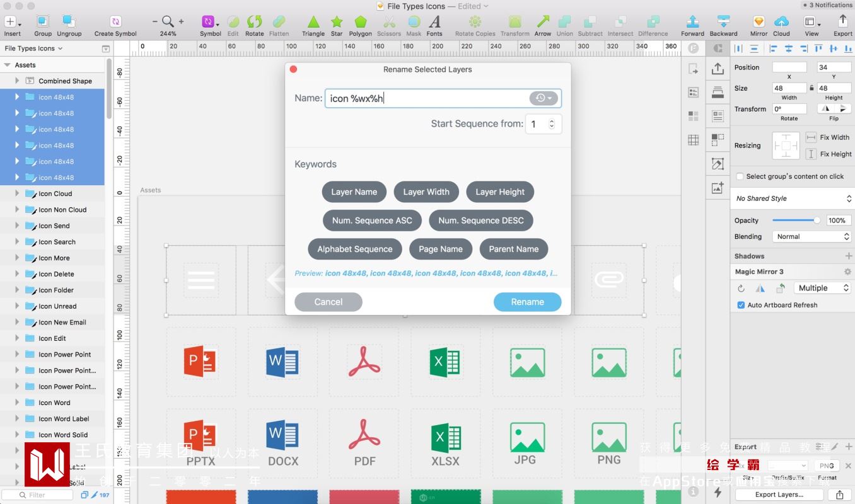
Task: Open the Cloud sharing icon
Action: point(781,25)
